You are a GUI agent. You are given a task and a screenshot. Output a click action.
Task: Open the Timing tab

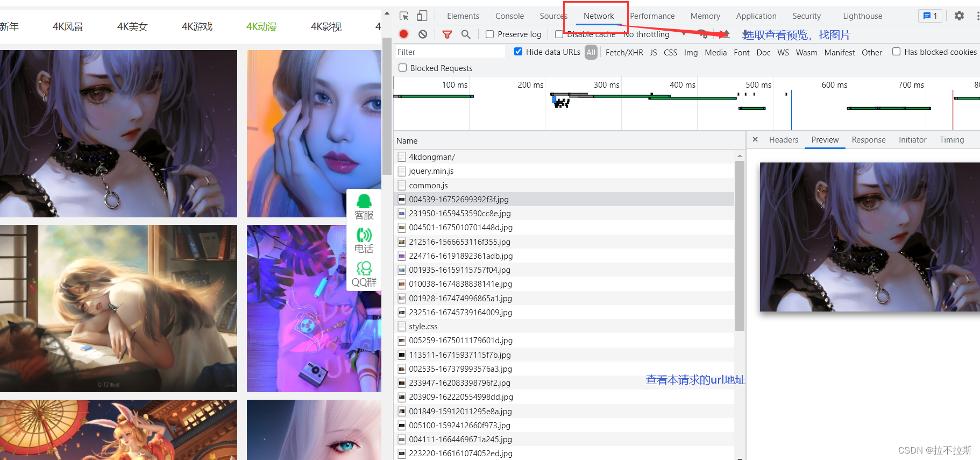(952, 140)
